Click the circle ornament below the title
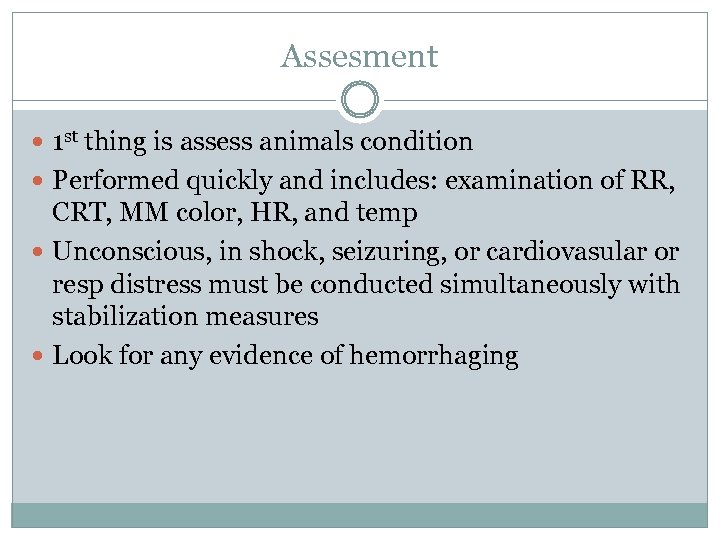Viewport: 720px width, 540px height. point(360,101)
